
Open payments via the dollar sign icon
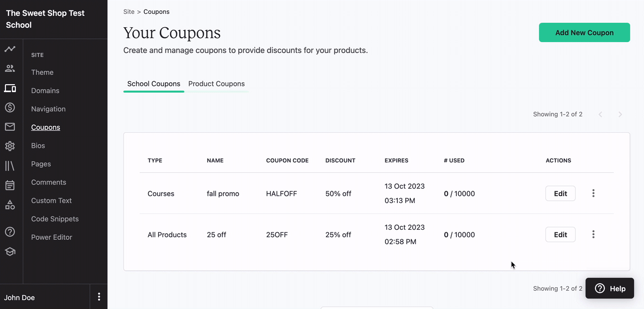(10, 107)
